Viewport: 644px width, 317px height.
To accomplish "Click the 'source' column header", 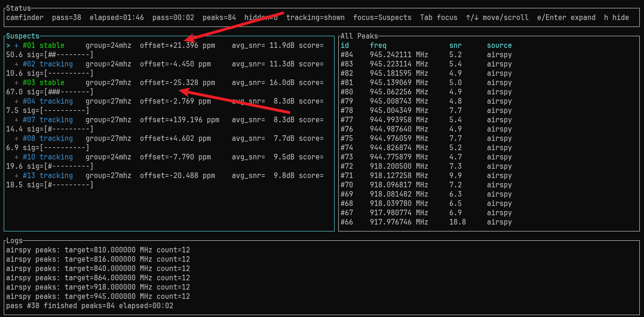I will pos(499,46).
